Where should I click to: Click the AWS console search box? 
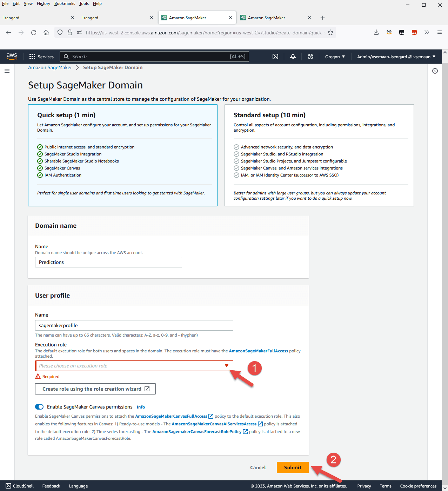pyautogui.click(x=154, y=57)
